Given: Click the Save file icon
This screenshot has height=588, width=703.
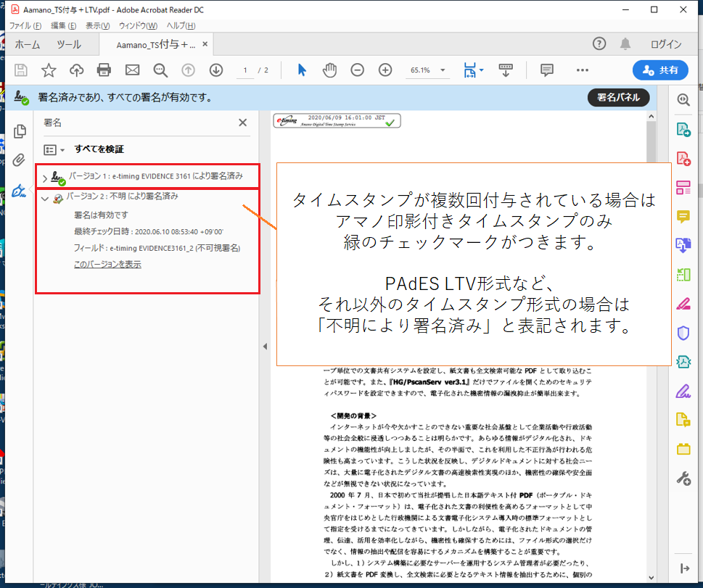Looking at the screenshot, I should coord(20,70).
